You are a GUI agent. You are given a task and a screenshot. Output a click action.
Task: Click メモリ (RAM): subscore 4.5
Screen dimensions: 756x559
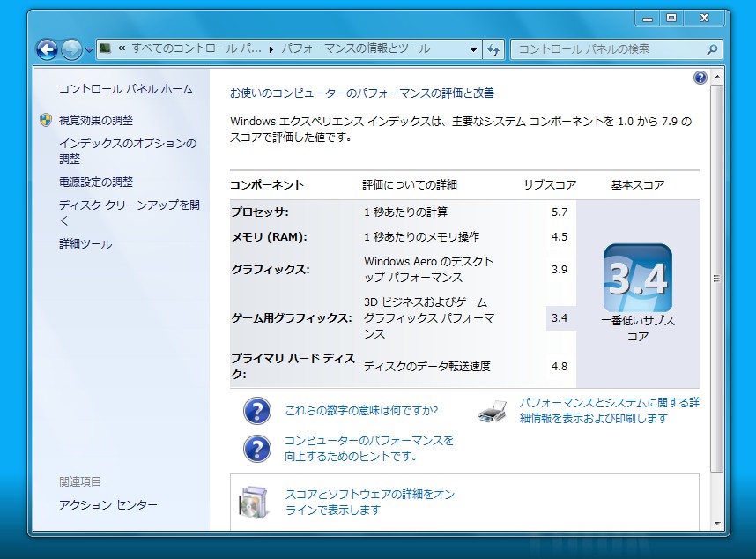pos(560,237)
